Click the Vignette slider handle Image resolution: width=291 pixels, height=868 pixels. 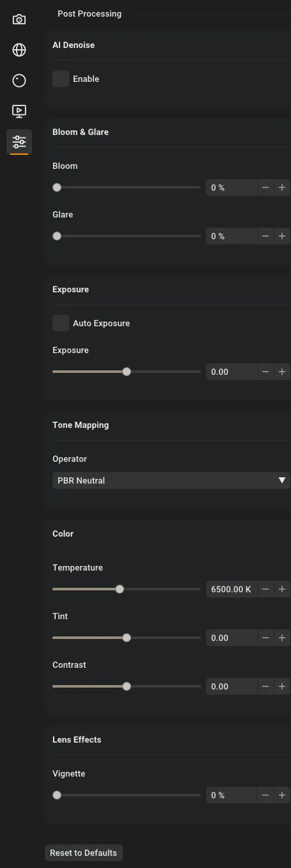click(57, 795)
